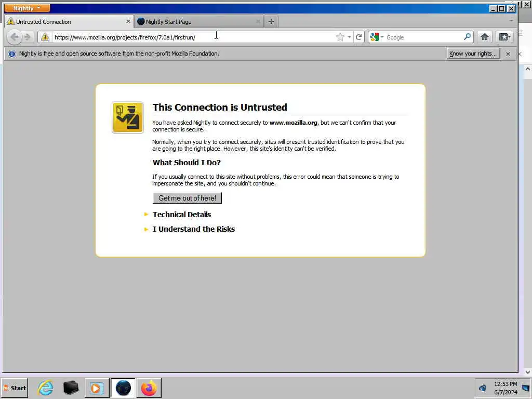Dismiss the Nightly info notification bar
532x399 pixels.
click(508, 54)
